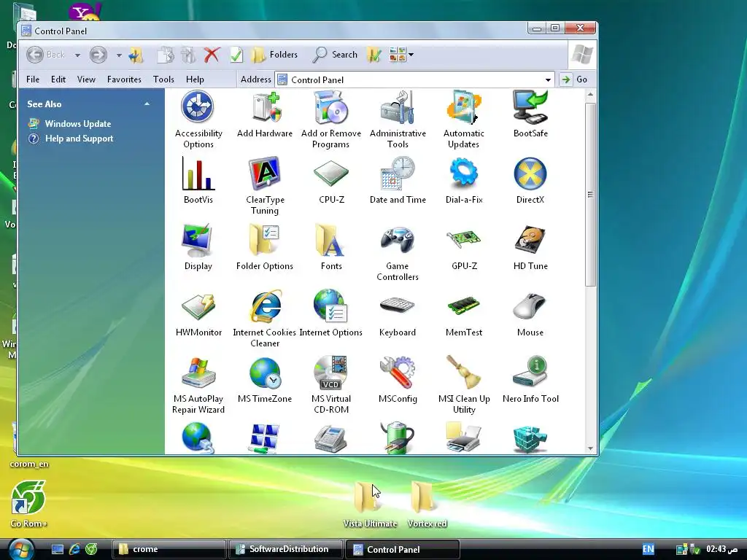747x560 pixels.
Task: Open Add or Remove Programs
Action: coord(331,119)
